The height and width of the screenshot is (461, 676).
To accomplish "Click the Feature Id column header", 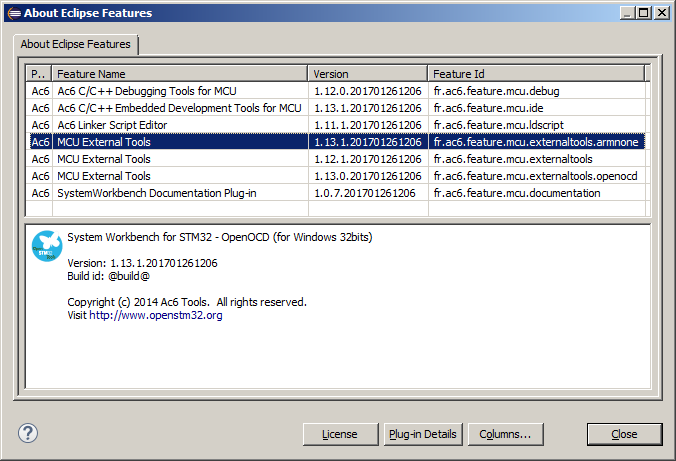I will [x=536, y=74].
